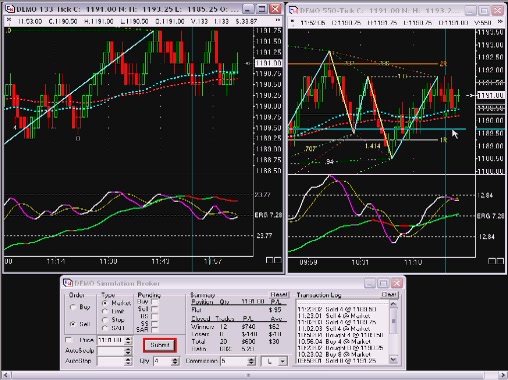Click the pin icon on 133 Tick toolbar

click(9, 21)
